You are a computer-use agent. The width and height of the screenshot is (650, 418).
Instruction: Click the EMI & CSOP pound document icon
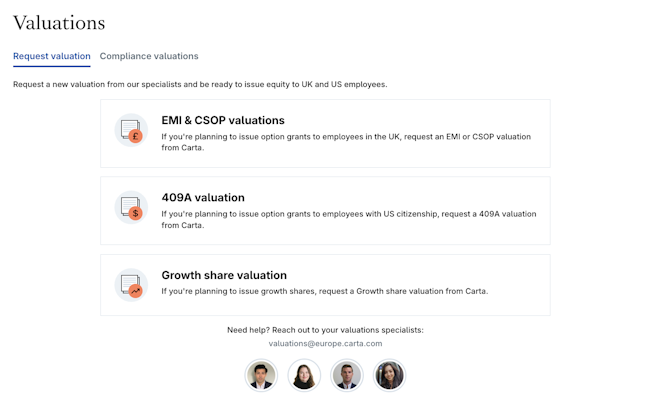tap(131, 131)
